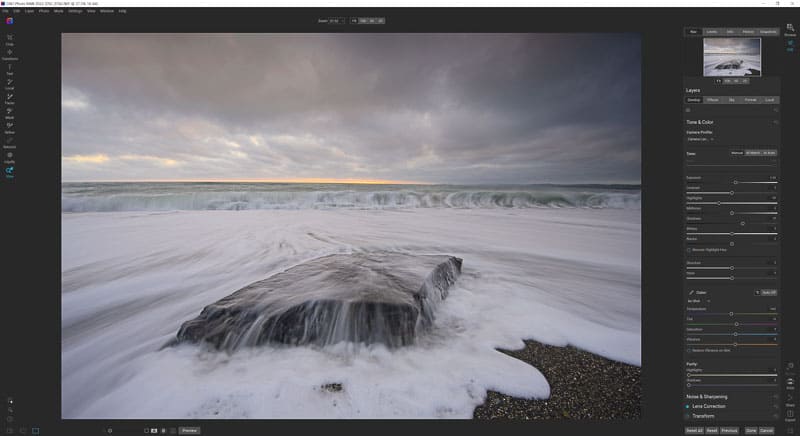Open the Photo menu
Screen dimensions: 800x436
pyautogui.click(x=44, y=11)
